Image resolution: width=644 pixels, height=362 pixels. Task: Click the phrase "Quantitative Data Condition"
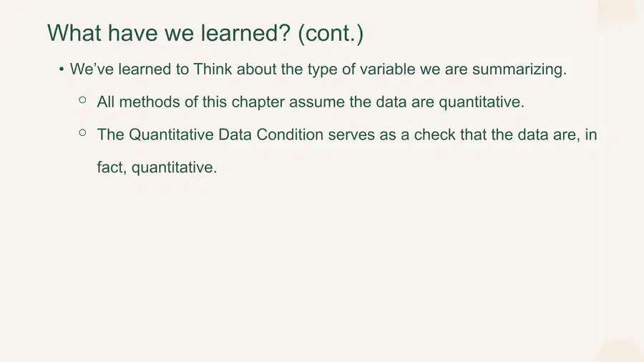click(x=226, y=134)
